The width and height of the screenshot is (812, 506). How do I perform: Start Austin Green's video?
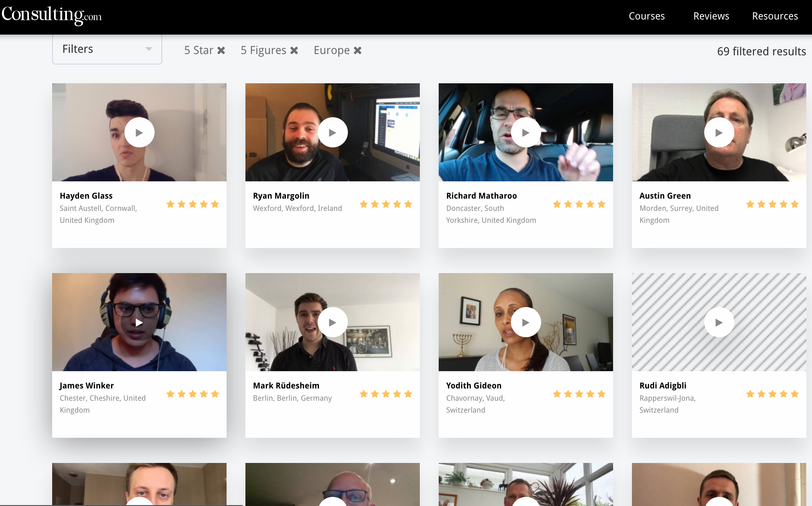719,133
